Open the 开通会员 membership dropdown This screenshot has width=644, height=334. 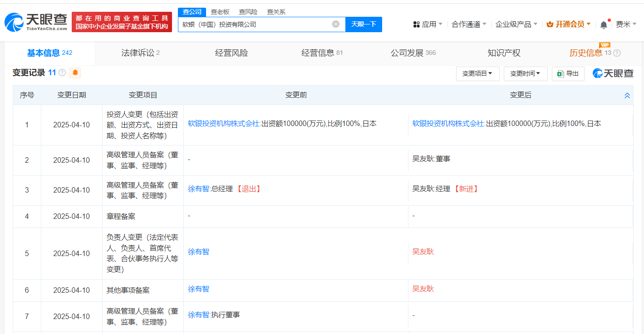point(568,24)
